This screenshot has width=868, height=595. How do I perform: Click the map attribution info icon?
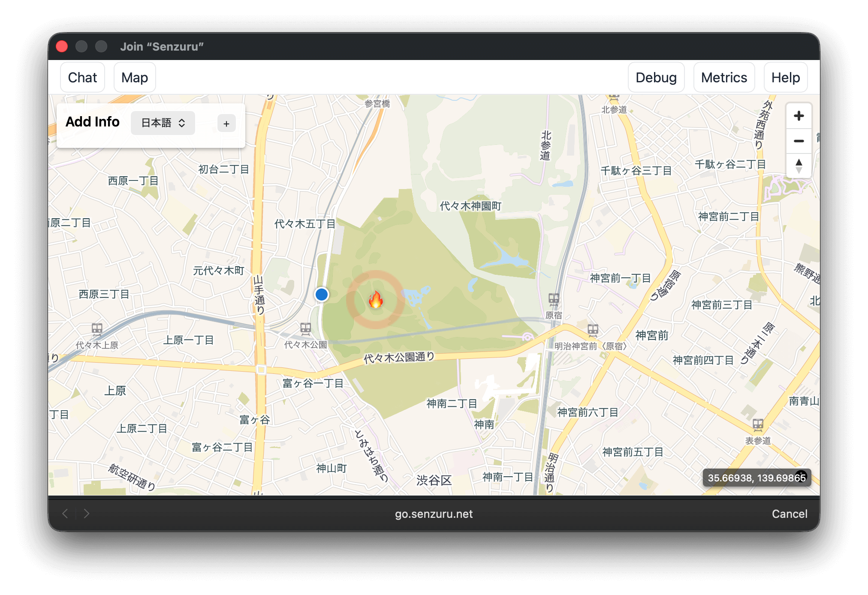[801, 476]
